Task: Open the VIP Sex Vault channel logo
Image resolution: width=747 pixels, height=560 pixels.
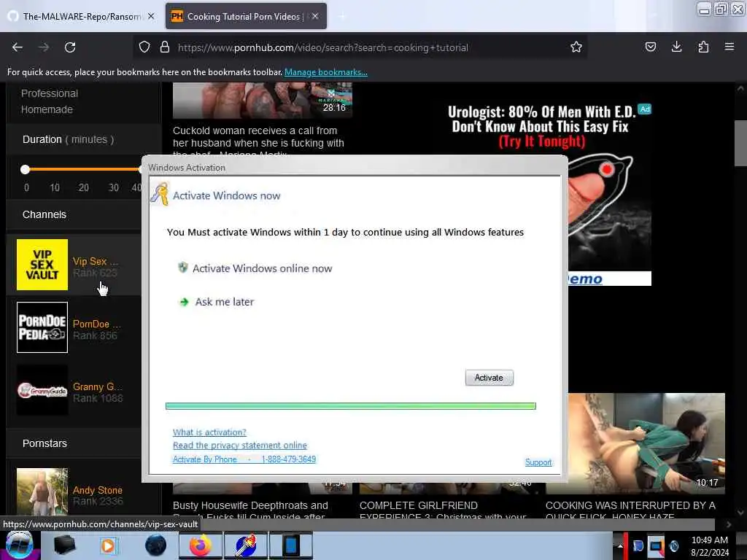Action: (x=42, y=265)
